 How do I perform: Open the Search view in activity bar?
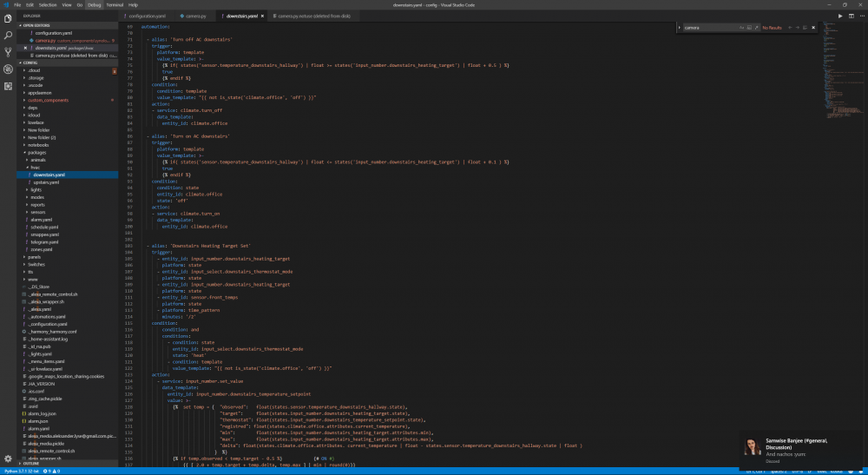(8, 35)
